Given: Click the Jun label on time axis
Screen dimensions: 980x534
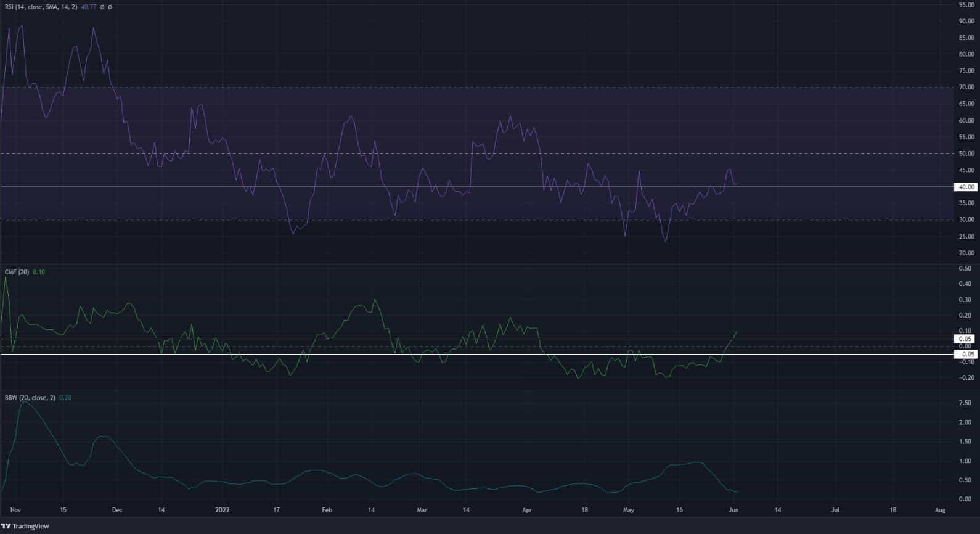Looking at the screenshot, I should click(733, 510).
